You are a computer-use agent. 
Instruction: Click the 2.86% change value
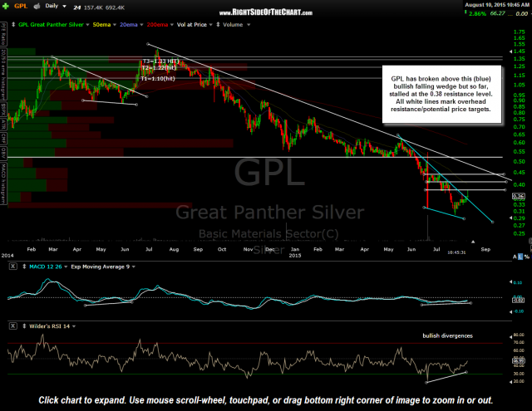click(477, 13)
